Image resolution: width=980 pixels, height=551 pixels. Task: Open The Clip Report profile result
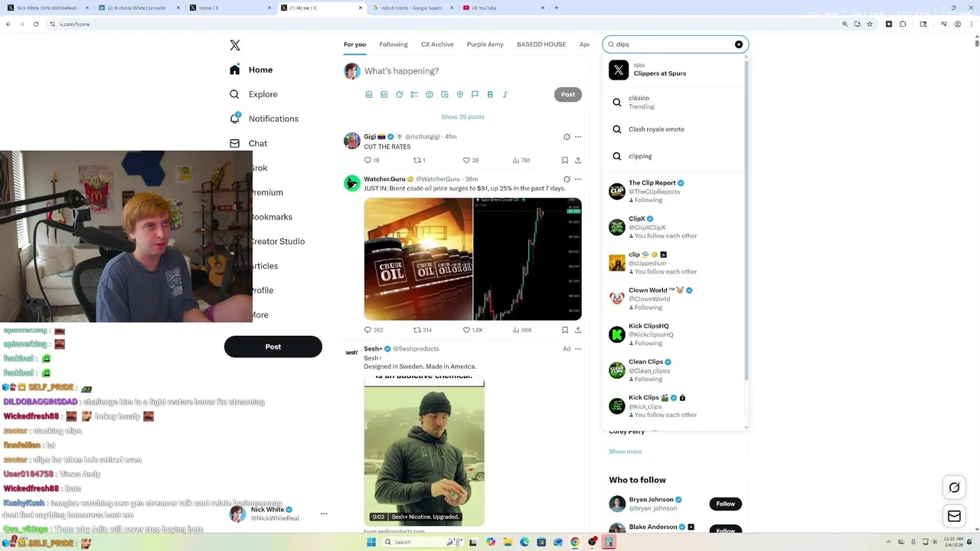pos(673,191)
